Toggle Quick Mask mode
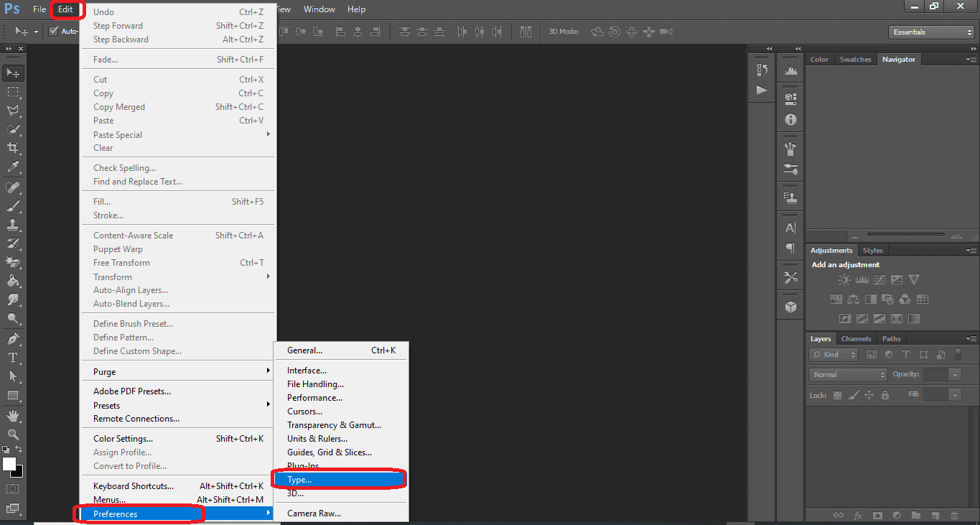The height and width of the screenshot is (525, 980). click(13, 489)
